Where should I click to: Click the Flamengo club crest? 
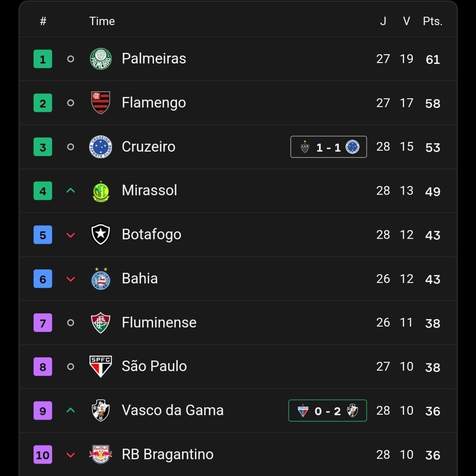tap(101, 103)
